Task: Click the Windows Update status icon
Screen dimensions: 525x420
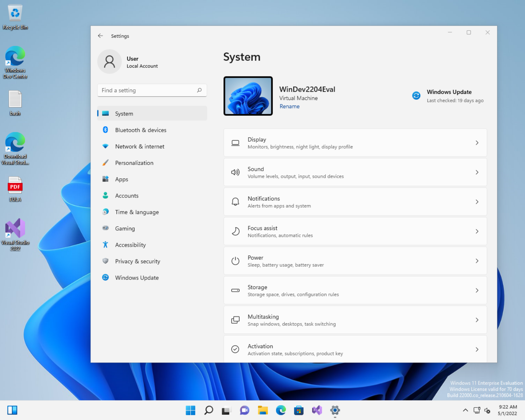Action: coord(416,95)
